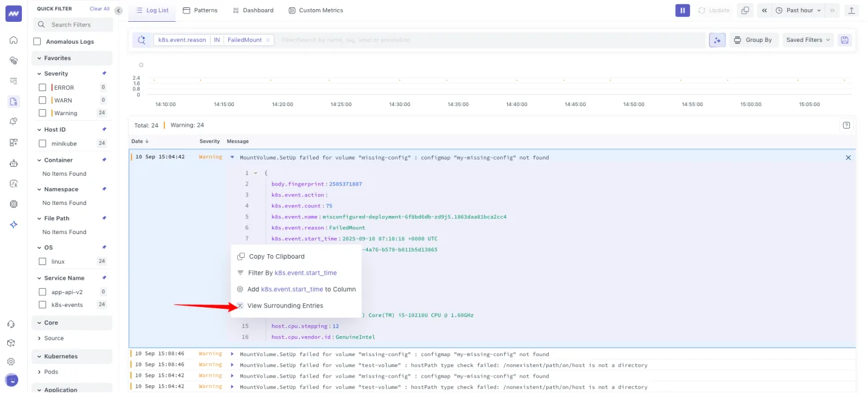
Task: Click the export upload icon
Action: point(852,10)
